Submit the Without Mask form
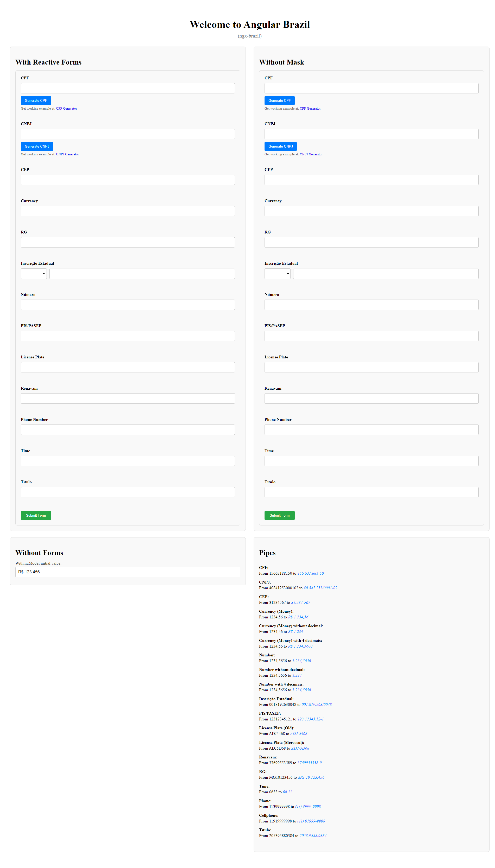The width and height of the screenshot is (495, 868). pos(279,515)
